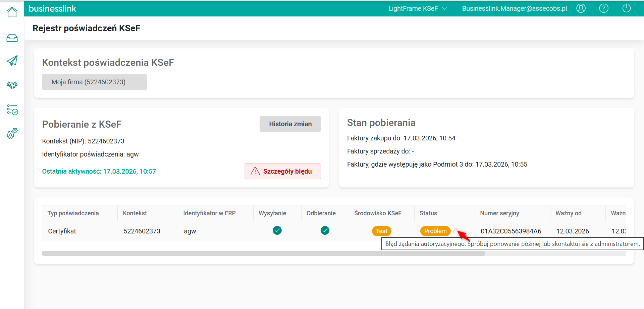Click the Odbieranie green checkmark icon
This screenshot has height=309, width=644.
tap(325, 230)
